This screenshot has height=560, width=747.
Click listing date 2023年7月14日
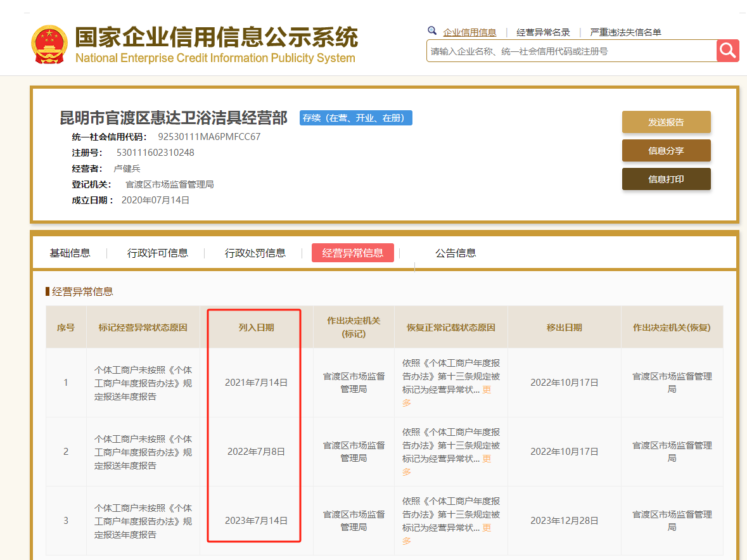coord(257,521)
